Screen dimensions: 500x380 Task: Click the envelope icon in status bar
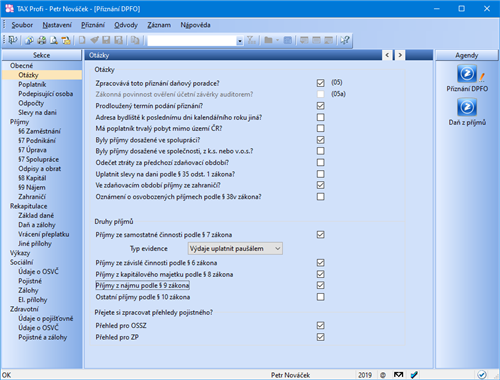(x=398, y=375)
